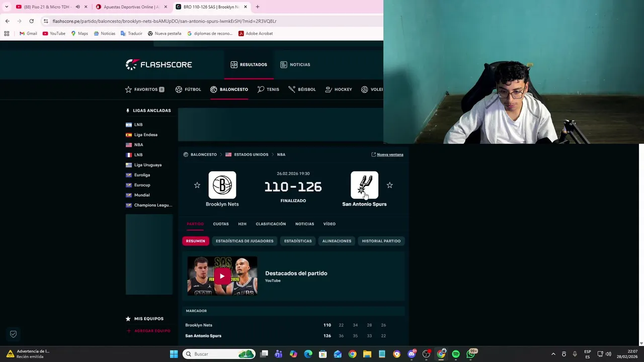Open the Resultados section
This screenshot has height=362, width=644.
coord(249,64)
